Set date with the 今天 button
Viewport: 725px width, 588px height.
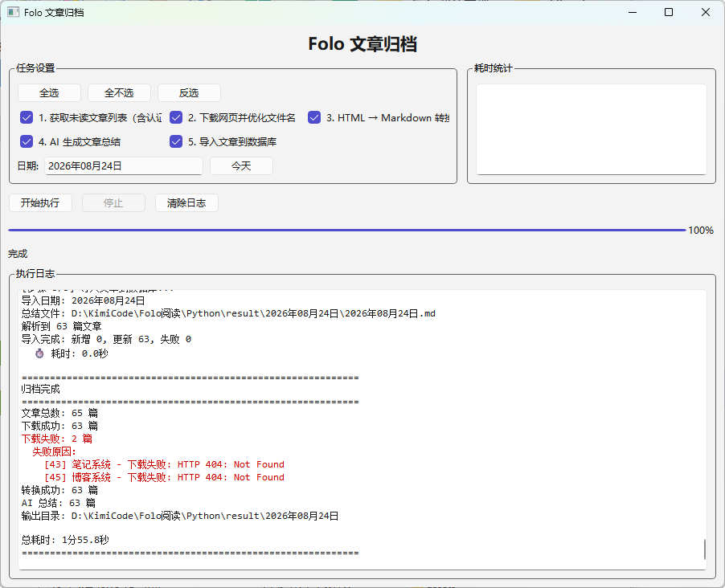pyautogui.click(x=241, y=166)
